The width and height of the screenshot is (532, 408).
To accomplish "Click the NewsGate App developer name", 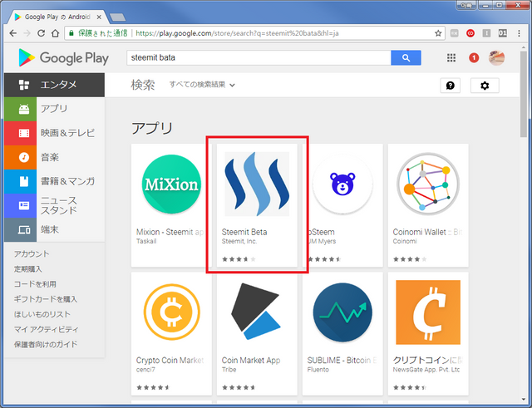I will coord(426,369).
